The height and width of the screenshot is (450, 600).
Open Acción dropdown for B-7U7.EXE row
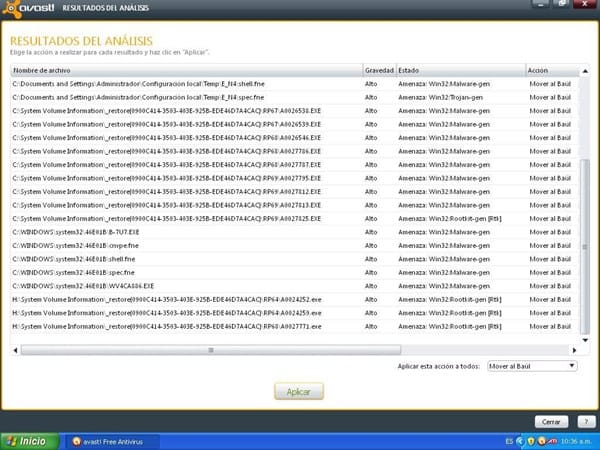(x=550, y=232)
